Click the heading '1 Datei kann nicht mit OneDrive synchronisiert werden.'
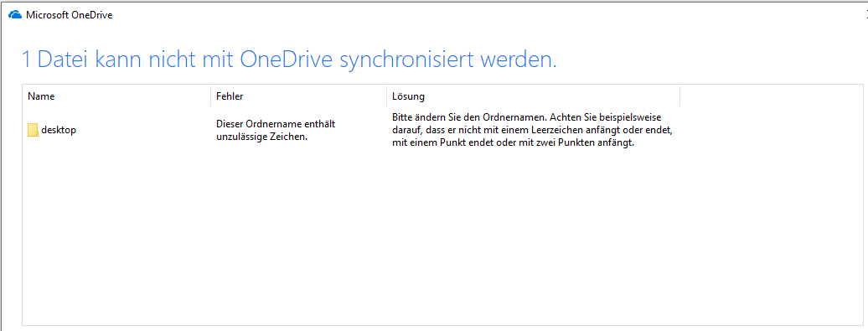The height and width of the screenshot is (331, 868). [x=289, y=59]
